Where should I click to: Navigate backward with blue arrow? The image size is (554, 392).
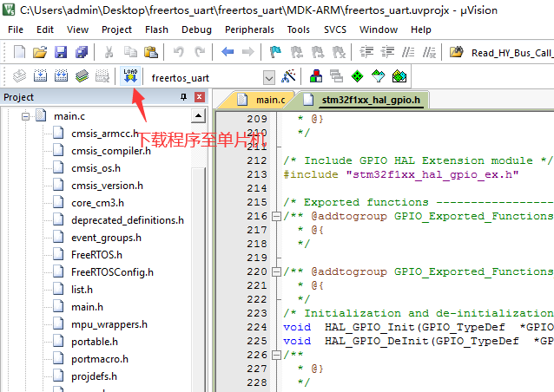tap(228, 52)
